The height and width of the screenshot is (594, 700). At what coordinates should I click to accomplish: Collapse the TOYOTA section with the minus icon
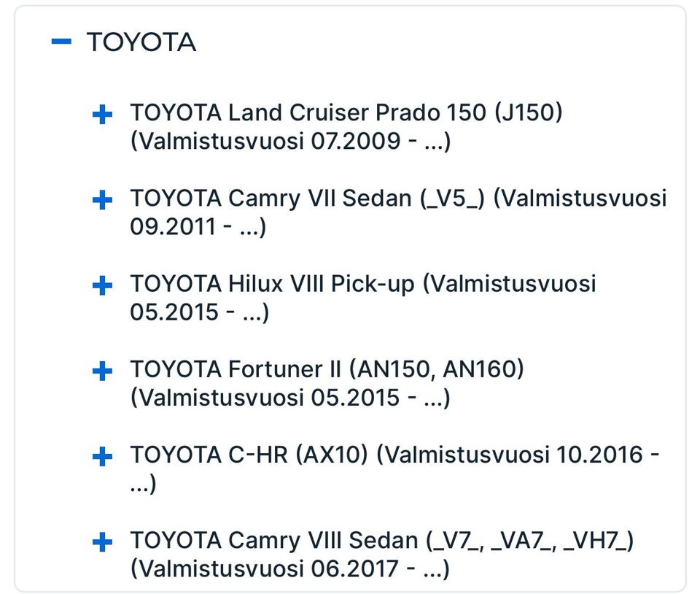click(61, 42)
